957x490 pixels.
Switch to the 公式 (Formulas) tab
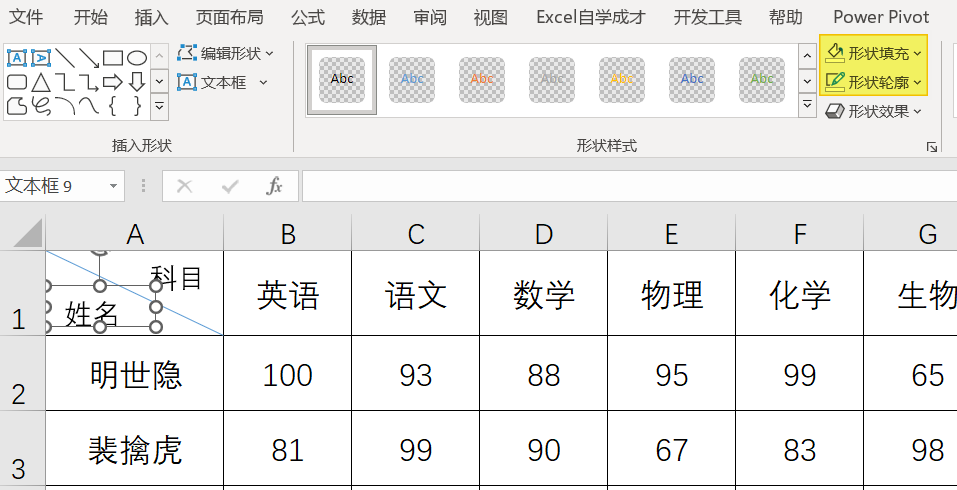pyautogui.click(x=308, y=17)
